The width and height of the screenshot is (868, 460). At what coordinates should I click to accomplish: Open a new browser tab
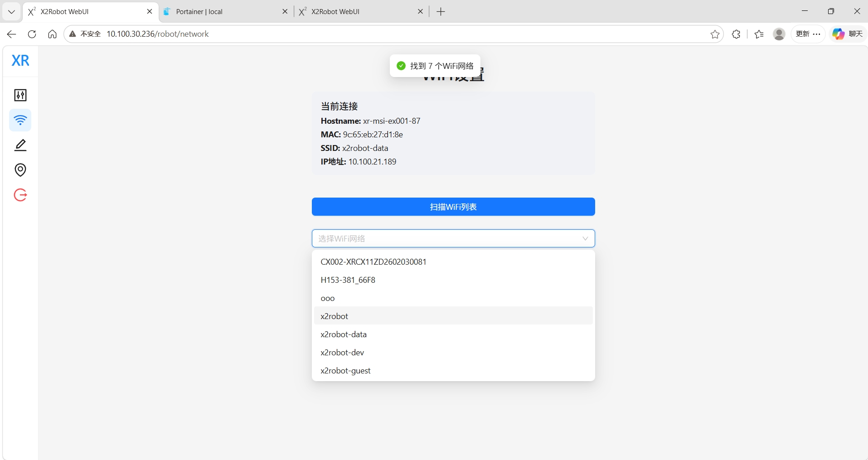441,12
